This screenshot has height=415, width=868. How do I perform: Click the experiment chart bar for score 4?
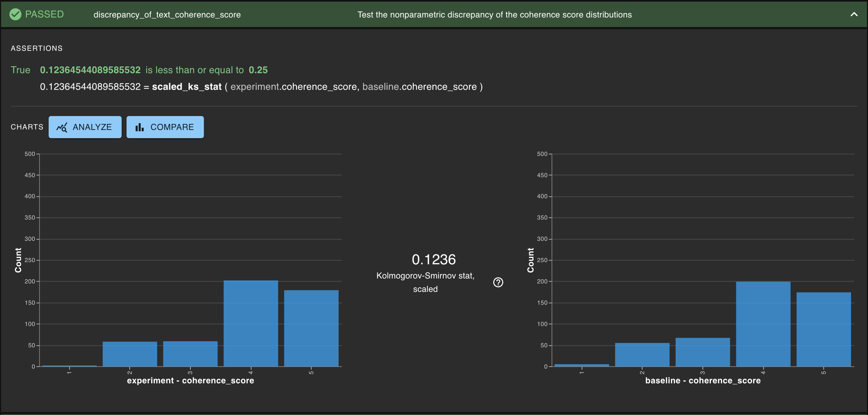tap(251, 323)
